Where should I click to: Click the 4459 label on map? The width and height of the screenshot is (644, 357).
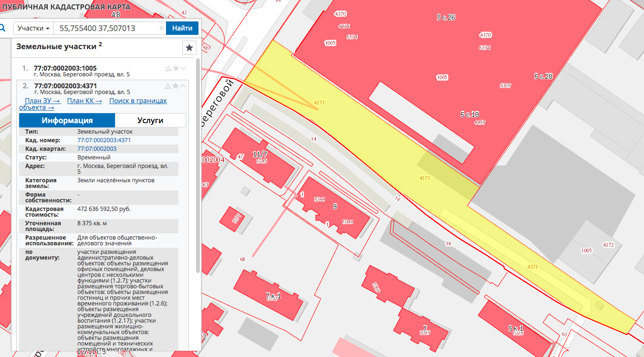click(479, 123)
